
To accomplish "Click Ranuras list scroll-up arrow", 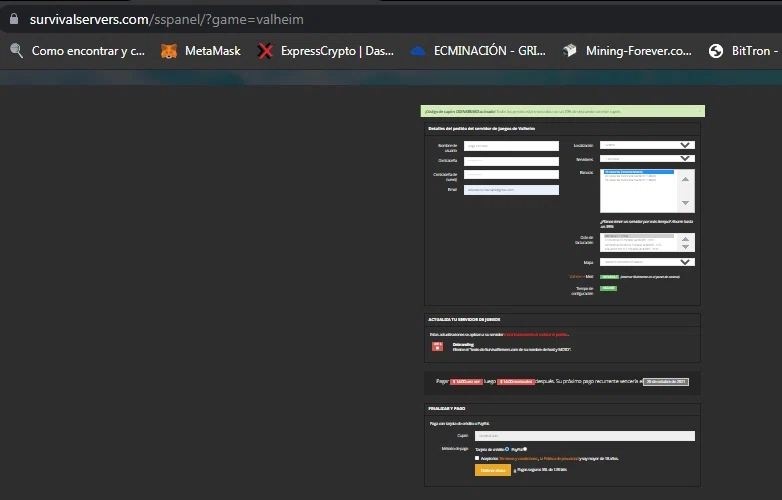I will click(x=685, y=179).
